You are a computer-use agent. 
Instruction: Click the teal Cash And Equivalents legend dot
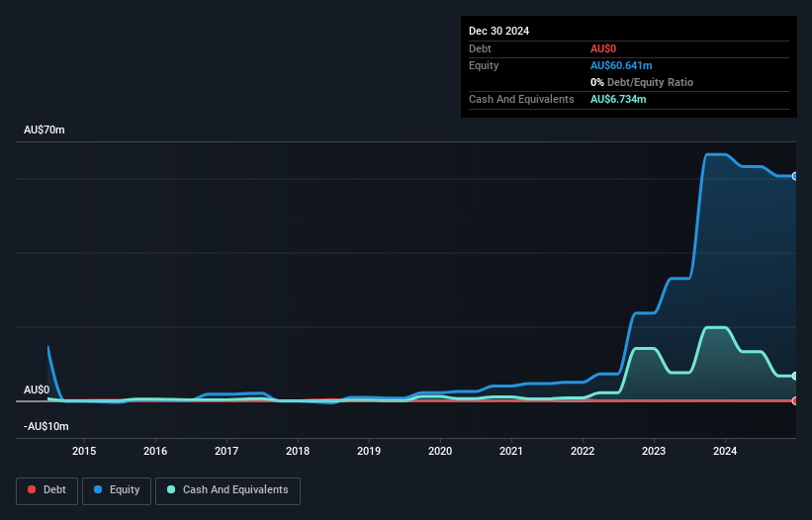(x=171, y=489)
